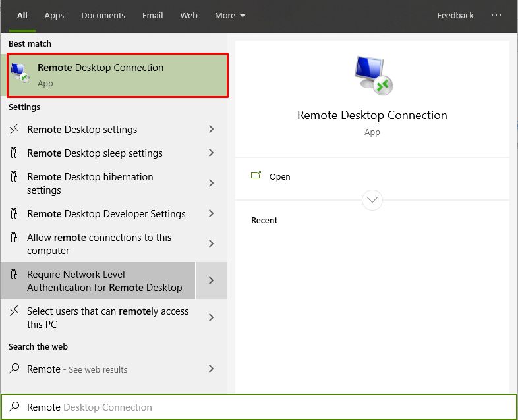518x420 pixels.
Task: Click the Select users remotely access icon
Action: pyautogui.click(x=14, y=311)
